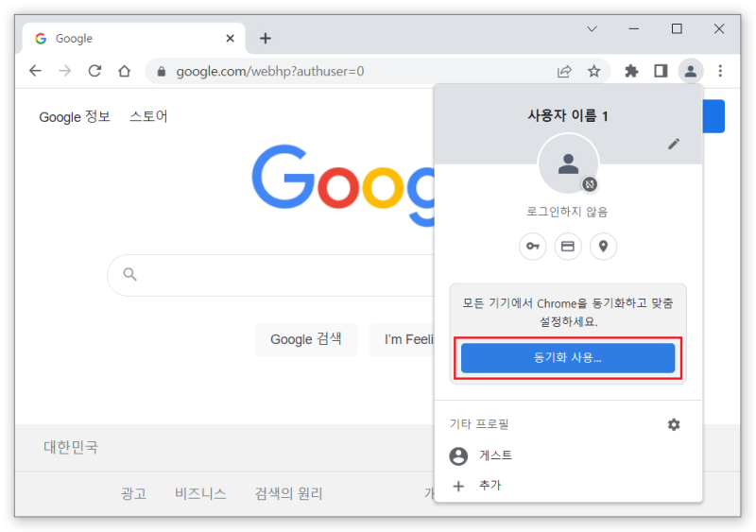Open passwords key icon
The image size is (756, 532).
click(x=533, y=247)
